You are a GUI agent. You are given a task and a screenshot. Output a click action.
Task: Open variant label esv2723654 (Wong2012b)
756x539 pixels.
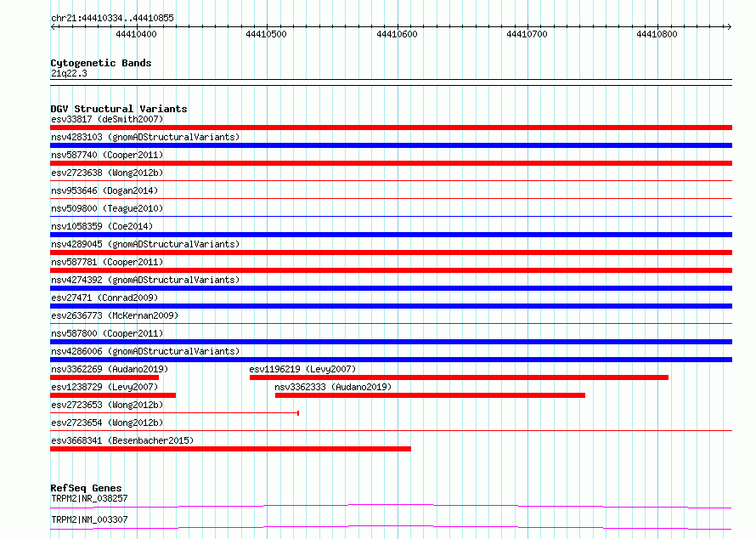tap(107, 423)
